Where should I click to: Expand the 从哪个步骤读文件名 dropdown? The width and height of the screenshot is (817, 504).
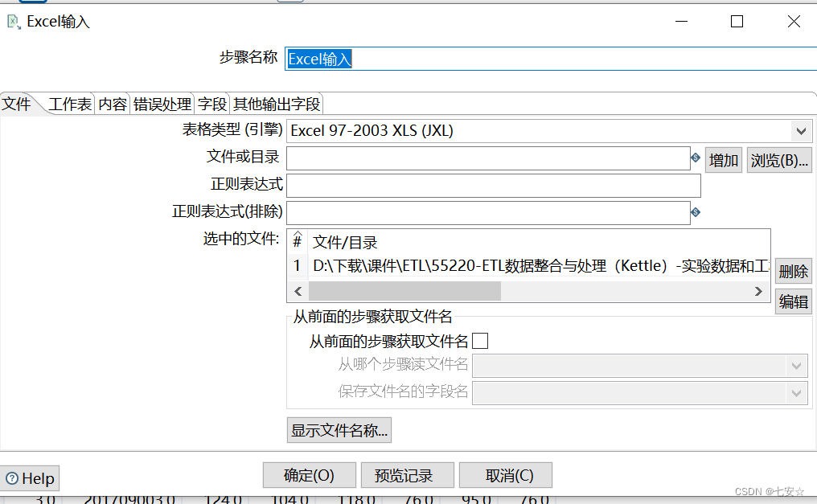click(797, 366)
